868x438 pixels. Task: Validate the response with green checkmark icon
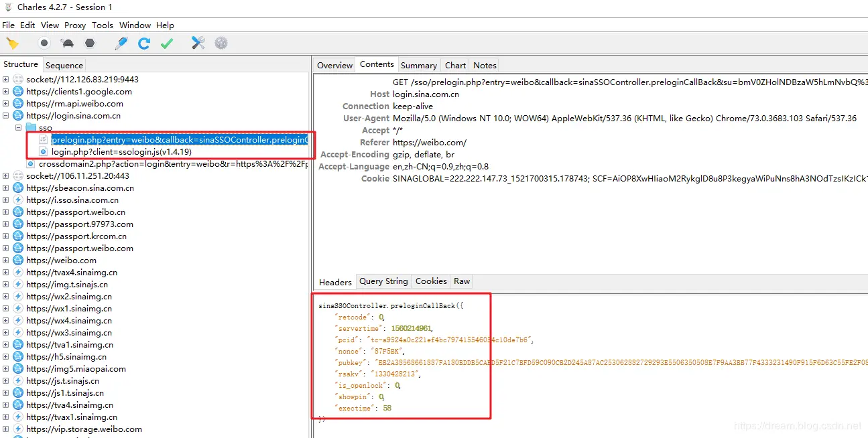tap(167, 44)
